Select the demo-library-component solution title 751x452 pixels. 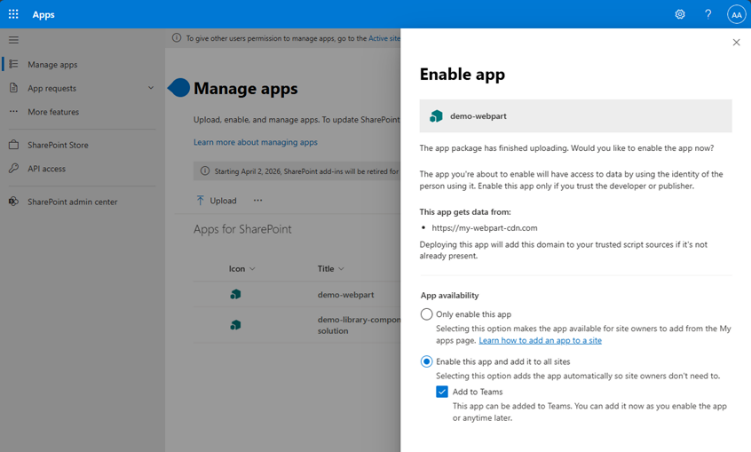coord(359,325)
